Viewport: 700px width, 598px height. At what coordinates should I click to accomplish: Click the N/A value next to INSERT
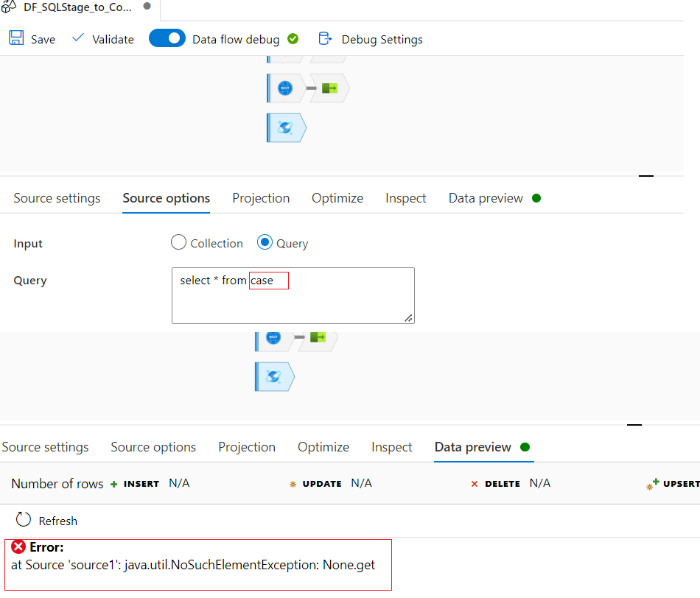coord(179,483)
